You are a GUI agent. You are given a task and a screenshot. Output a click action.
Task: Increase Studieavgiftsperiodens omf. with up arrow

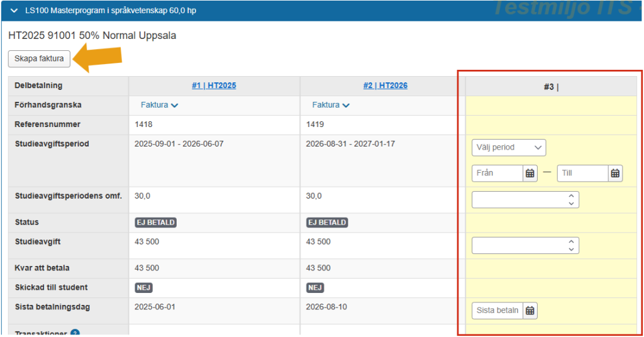click(x=571, y=196)
